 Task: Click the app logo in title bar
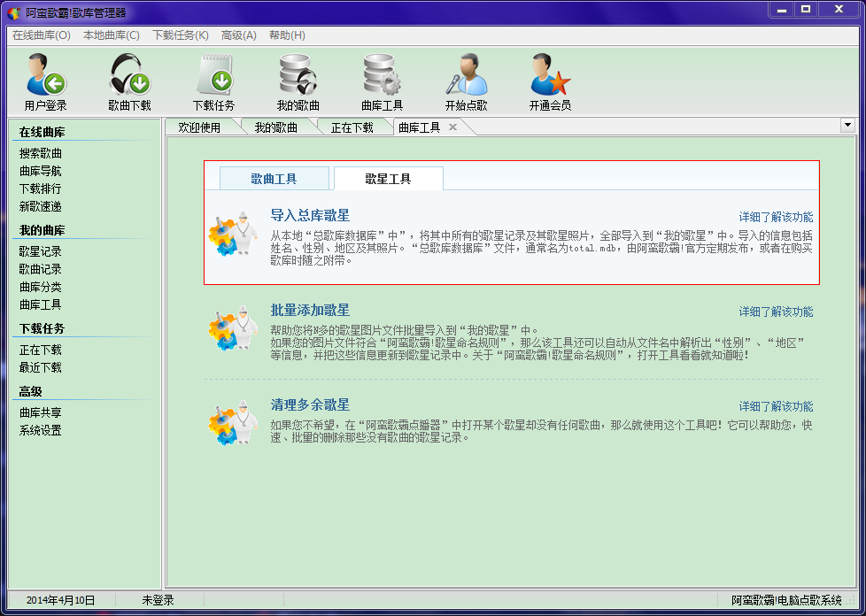[x=14, y=12]
